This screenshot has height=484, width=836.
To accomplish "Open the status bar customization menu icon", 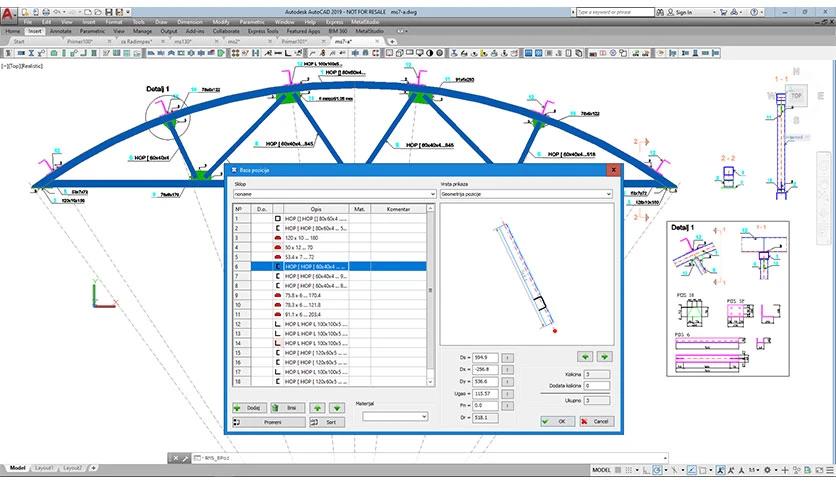I will tap(830, 470).
